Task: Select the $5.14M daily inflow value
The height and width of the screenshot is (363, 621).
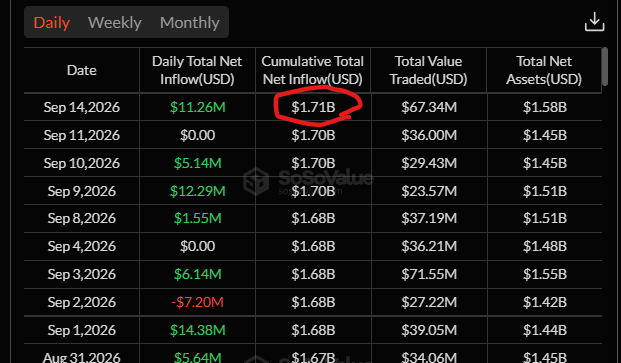Action: click(197, 163)
